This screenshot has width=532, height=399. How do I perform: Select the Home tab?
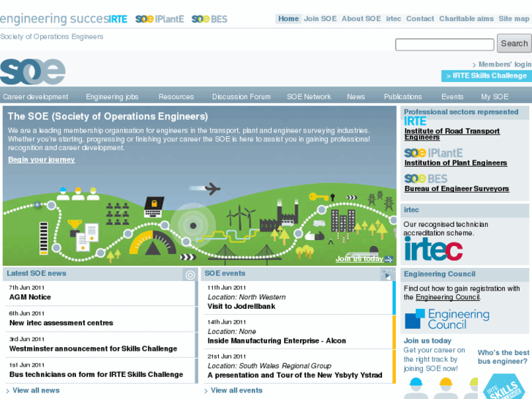(x=288, y=19)
